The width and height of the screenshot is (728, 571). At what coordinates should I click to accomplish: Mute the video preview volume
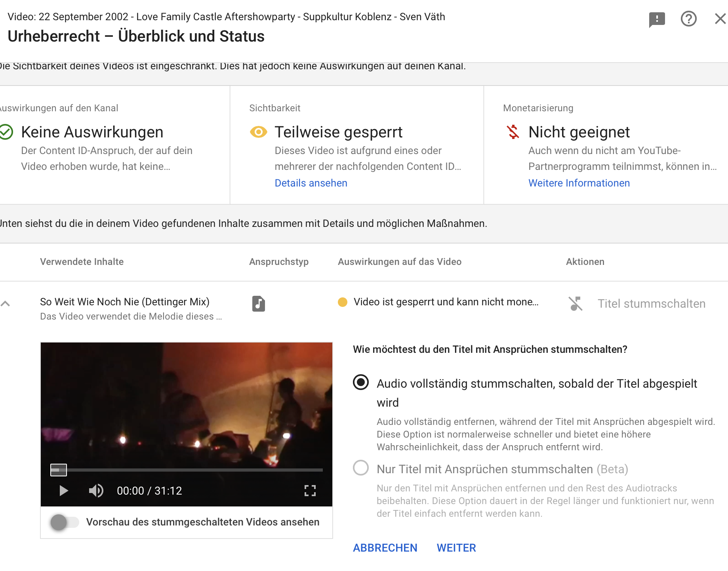coord(96,491)
